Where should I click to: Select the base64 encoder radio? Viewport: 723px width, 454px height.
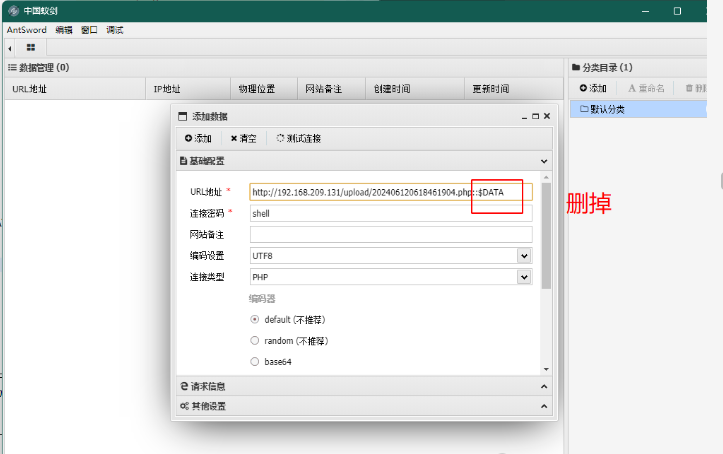pos(255,362)
